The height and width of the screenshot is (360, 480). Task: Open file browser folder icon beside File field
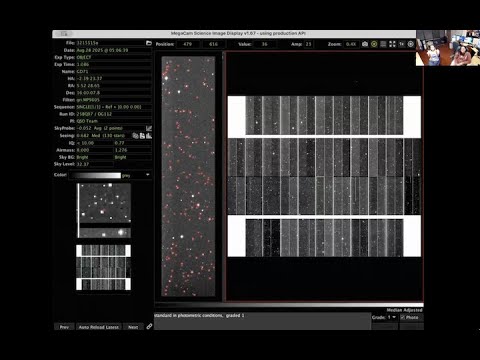click(x=149, y=43)
